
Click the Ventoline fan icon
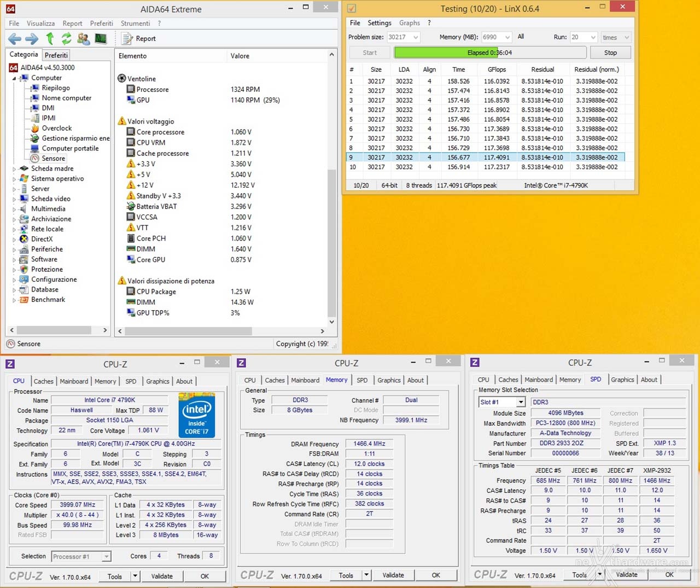click(x=122, y=79)
